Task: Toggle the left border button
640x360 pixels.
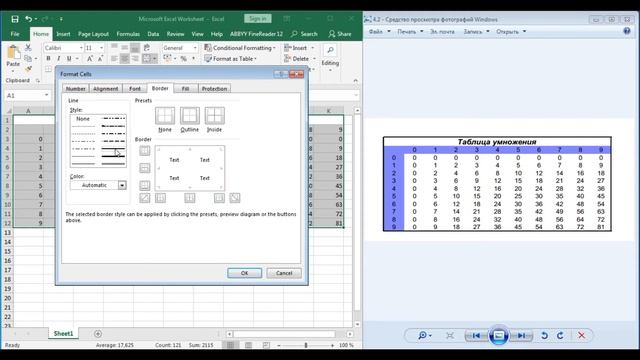Action: pyautogui.click(x=160, y=198)
